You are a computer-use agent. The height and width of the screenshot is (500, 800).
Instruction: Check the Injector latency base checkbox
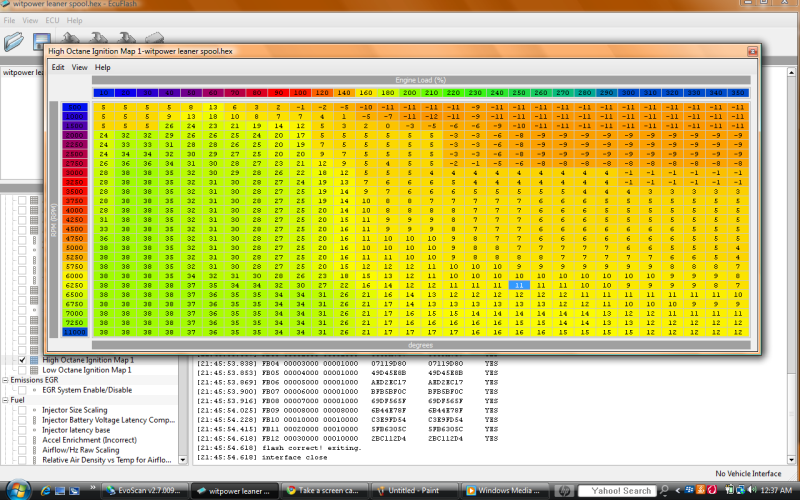point(22,430)
